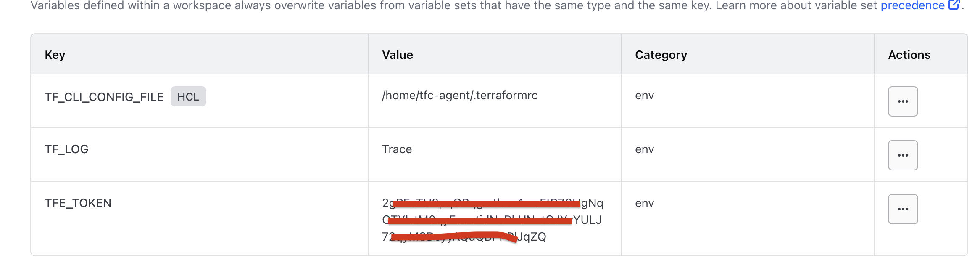Click the Key column header
The height and width of the screenshot is (276, 980).
[x=55, y=55]
